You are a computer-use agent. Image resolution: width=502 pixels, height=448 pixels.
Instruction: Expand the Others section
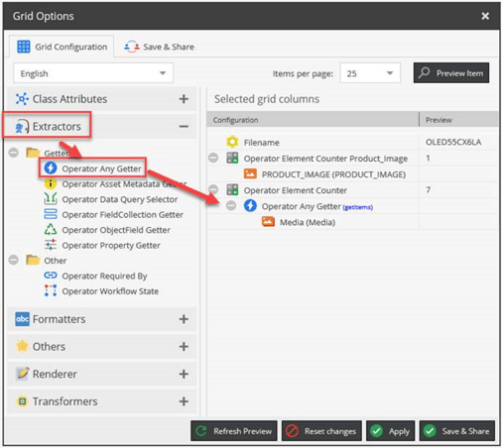pyautogui.click(x=184, y=346)
